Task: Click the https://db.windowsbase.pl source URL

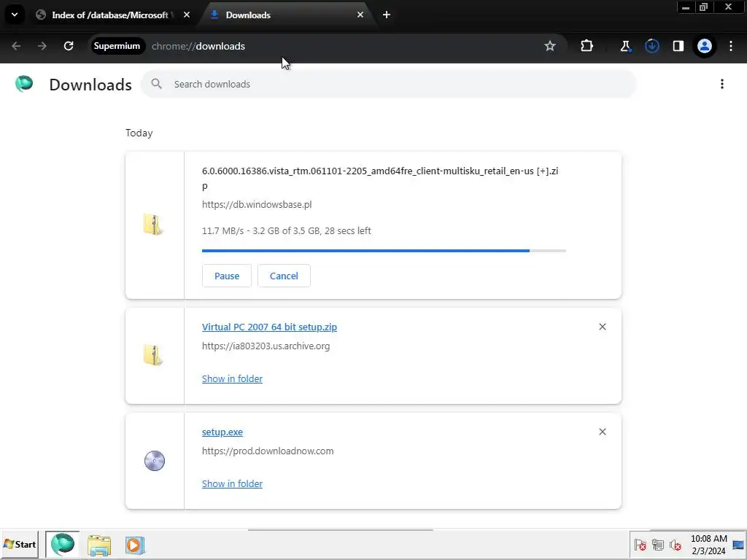Action: [x=257, y=205]
